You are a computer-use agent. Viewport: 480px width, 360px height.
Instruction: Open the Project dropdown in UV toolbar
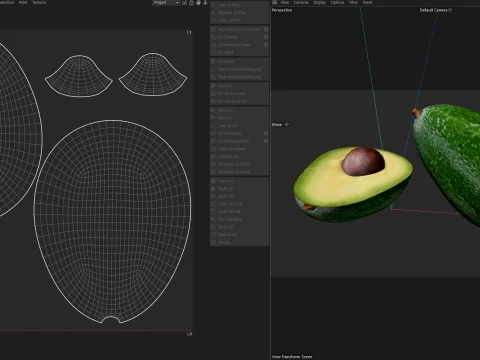coord(166,3)
